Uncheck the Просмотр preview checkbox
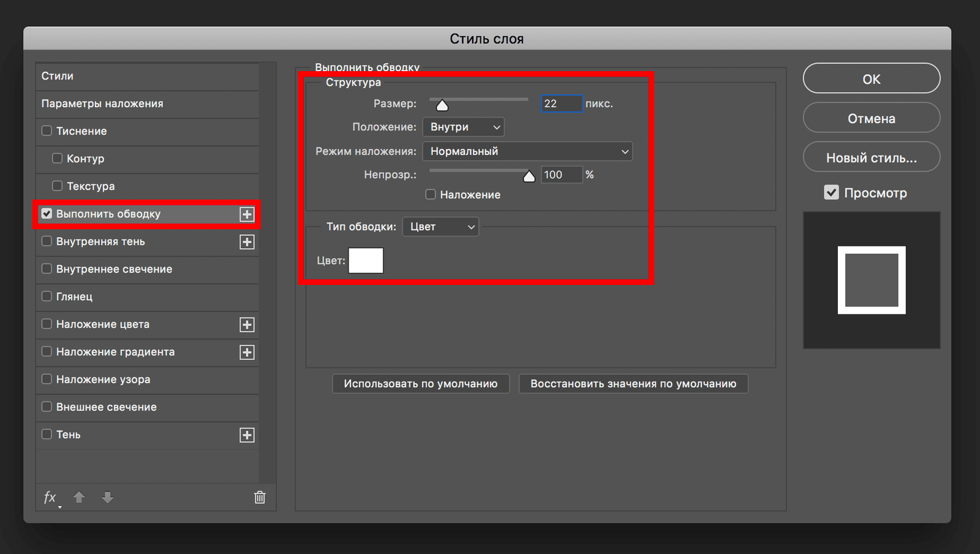980x554 pixels. [831, 192]
